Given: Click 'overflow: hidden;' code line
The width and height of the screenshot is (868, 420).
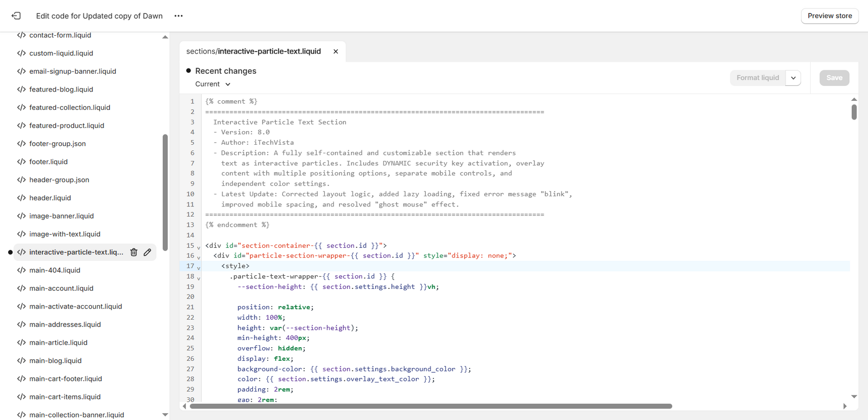Looking at the screenshot, I should 271,348.
